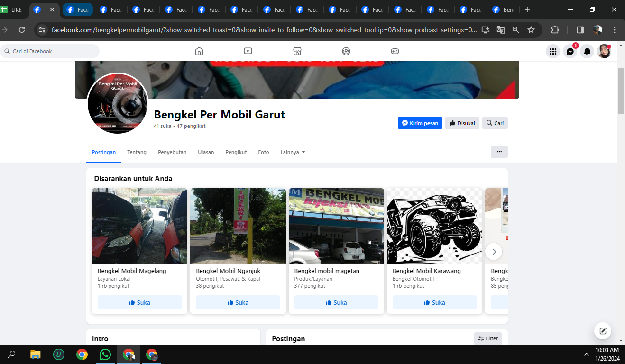Select the Postingan tab
Screen dimensions: 625x364
tap(104, 152)
